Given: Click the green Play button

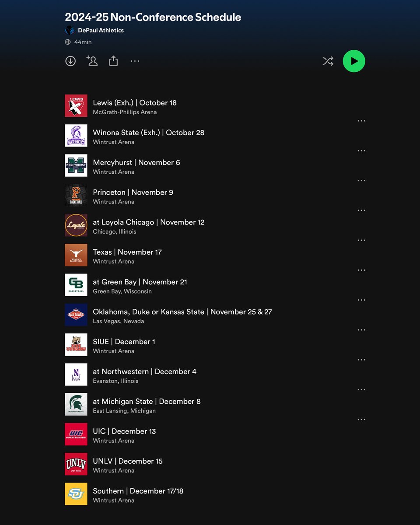Looking at the screenshot, I should (x=354, y=61).
